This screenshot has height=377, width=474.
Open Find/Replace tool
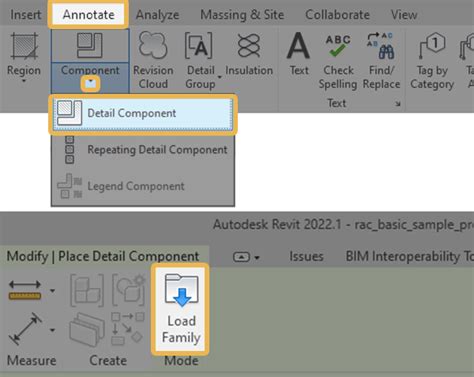(381, 60)
